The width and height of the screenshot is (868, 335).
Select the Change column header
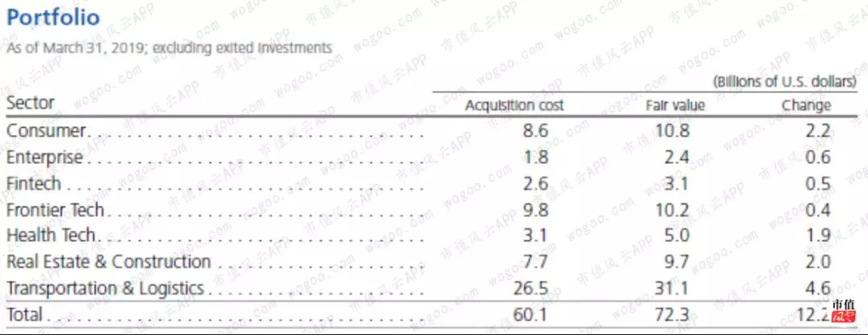click(x=806, y=105)
